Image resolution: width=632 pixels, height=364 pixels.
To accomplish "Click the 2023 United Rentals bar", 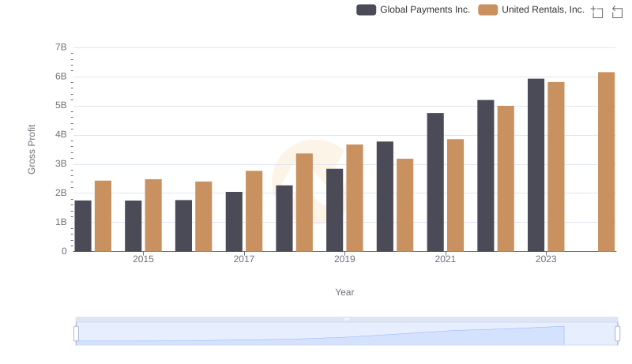I will (x=556, y=167).
